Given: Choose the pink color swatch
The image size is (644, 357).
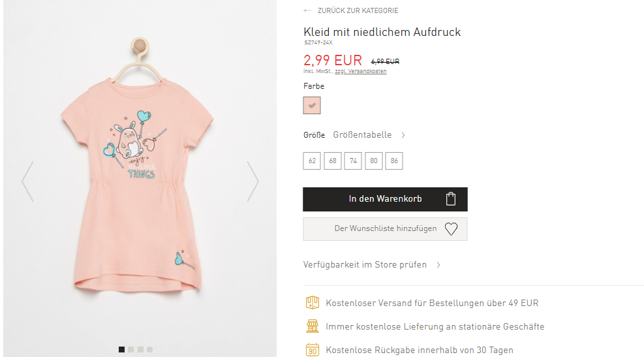Looking at the screenshot, I should 312,105.
